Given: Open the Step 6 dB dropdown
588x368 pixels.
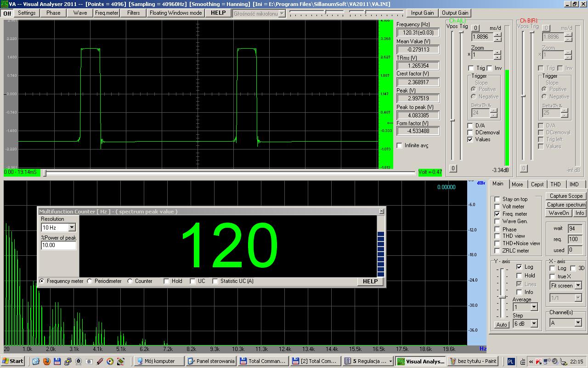Looking at the screenshot, I should [x=534, y=323].
